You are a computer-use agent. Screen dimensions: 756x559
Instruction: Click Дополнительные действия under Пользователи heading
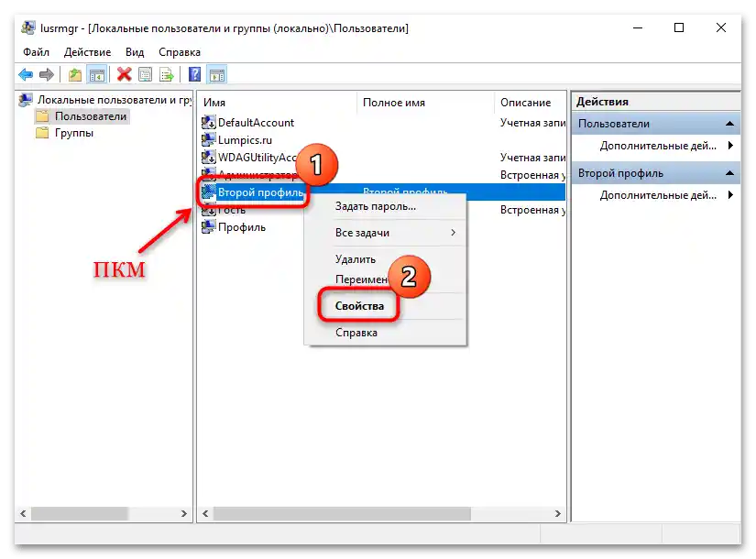(658, 145)
